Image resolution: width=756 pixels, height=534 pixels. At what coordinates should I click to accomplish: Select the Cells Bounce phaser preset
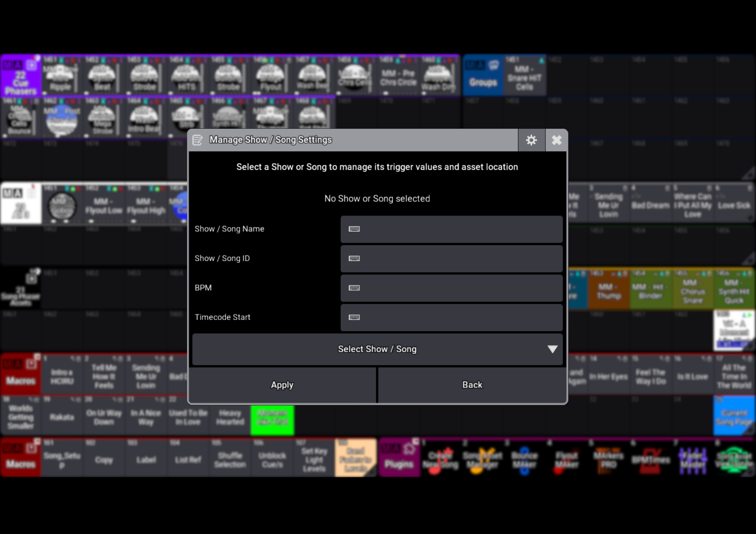[20, 118]
